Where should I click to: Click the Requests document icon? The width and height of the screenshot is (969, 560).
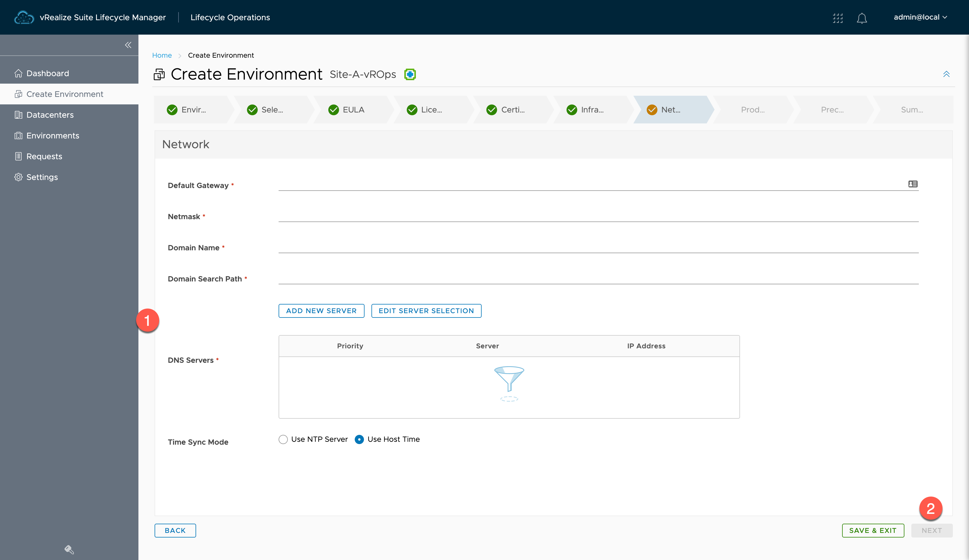18,156
